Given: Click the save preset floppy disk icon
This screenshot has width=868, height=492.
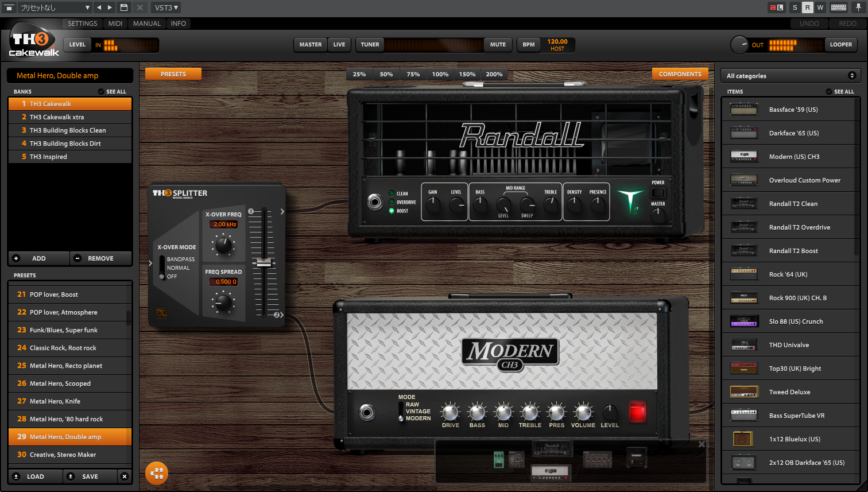Looking at the screenshot, I should pyautogui.click(x=124, y=7).
